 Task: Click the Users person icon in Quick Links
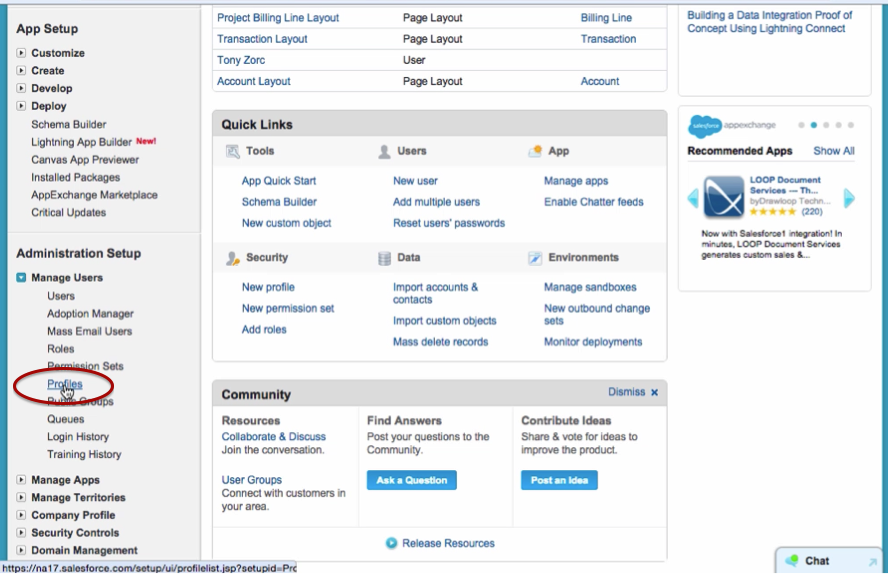point(384,151)
